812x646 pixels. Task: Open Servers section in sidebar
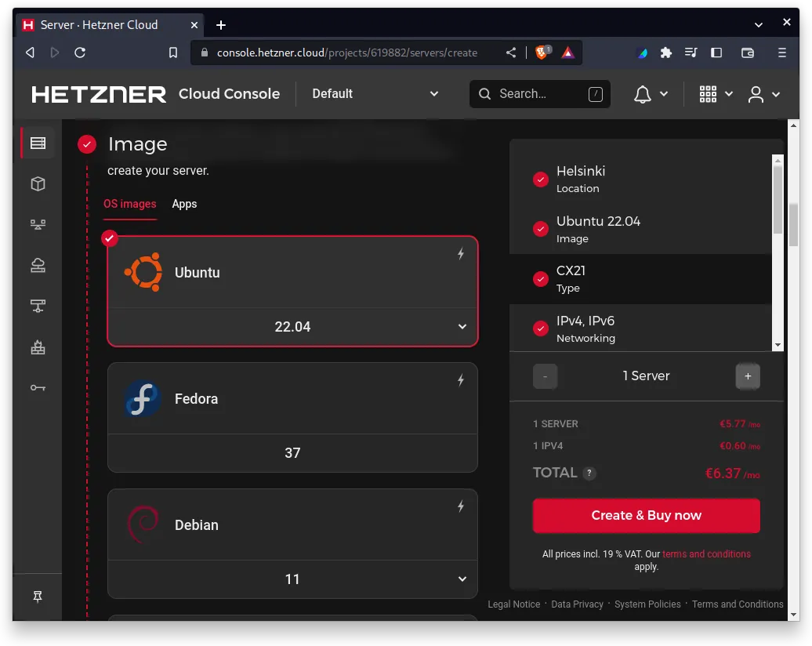point(38,143)
